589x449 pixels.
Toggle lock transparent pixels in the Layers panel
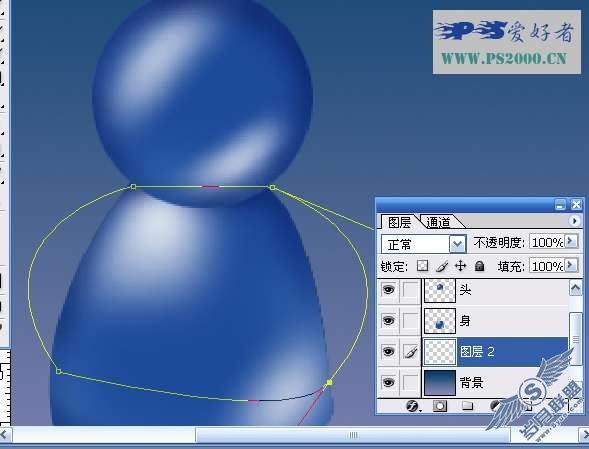(x=423, y=266)
